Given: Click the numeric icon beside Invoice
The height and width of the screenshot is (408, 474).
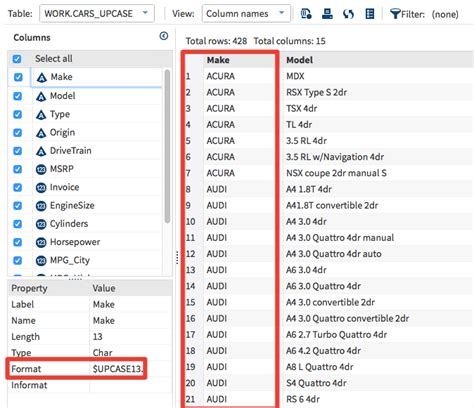Looking at the screenshot, I should [x=41, y=188].
